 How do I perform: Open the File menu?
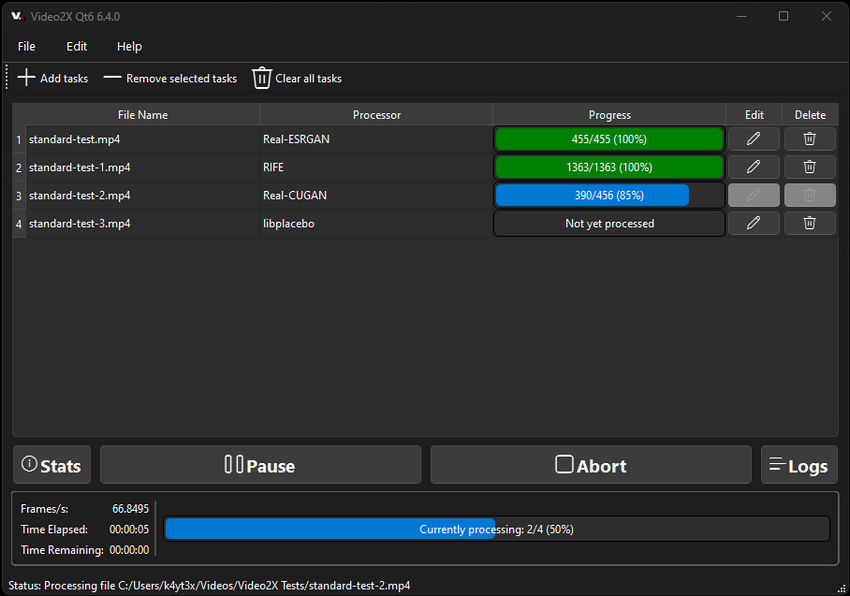pos(27,47)
